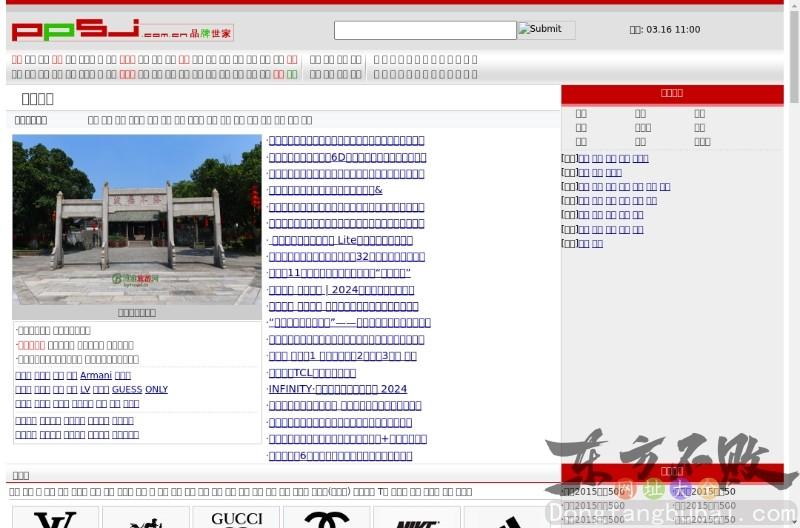800x528 pixels.
Task: Click the red header tab in right sidebar
Action: point(671,94)
